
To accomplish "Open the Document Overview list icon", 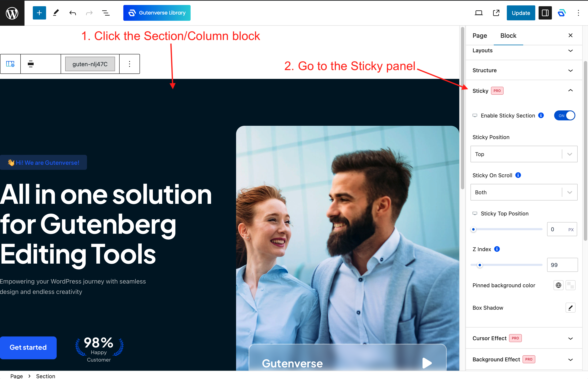I will pyautogui.click(x=106, y=13).
